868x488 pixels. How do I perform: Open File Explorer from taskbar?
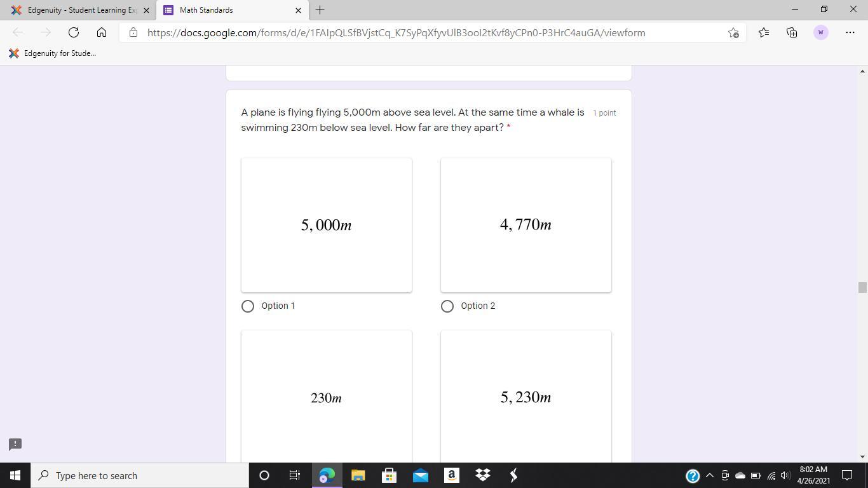(358, 475)
